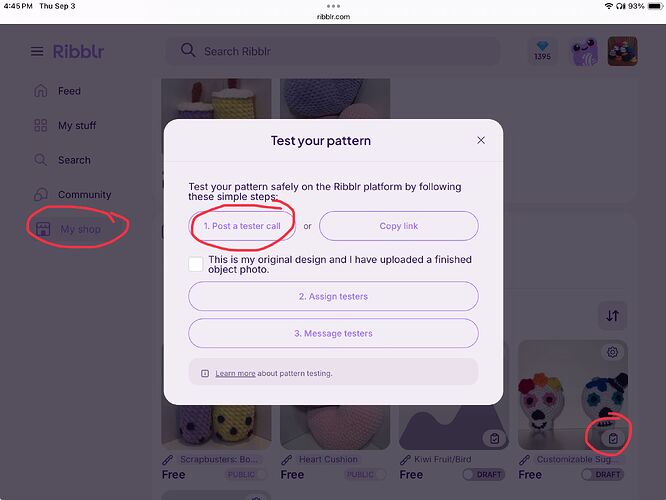This screenshot has width=666, height=500.
Task: Click the Copy link button
Action: (399, 226)
